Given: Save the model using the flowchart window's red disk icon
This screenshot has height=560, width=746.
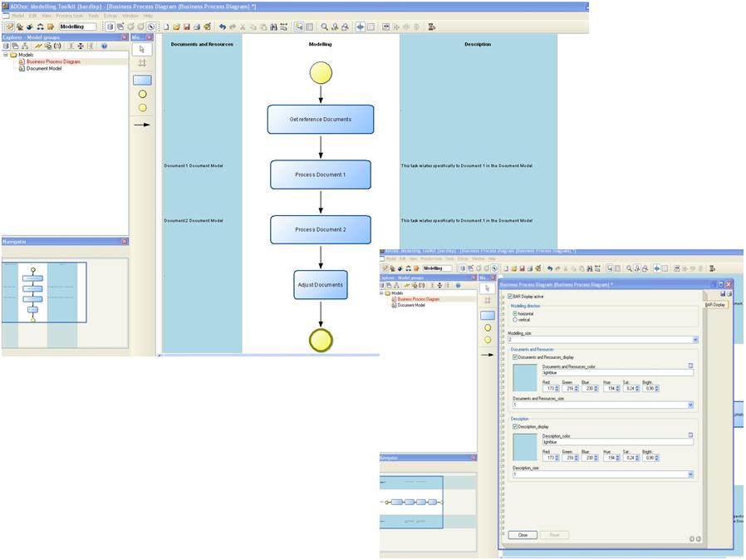Looking at the screenshot, I should 186,27.
